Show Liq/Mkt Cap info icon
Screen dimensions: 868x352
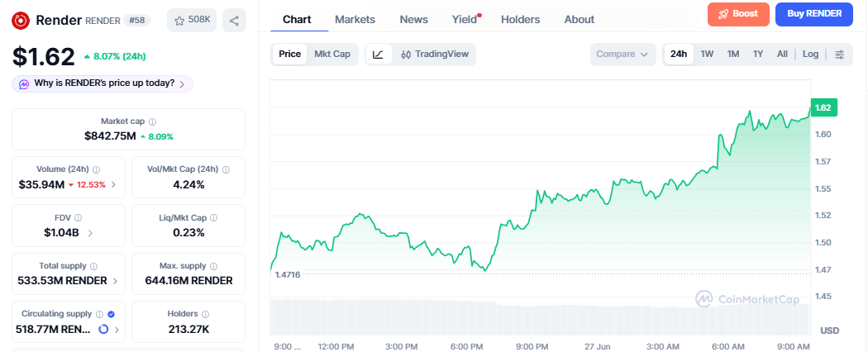click(x=213, y=217)
